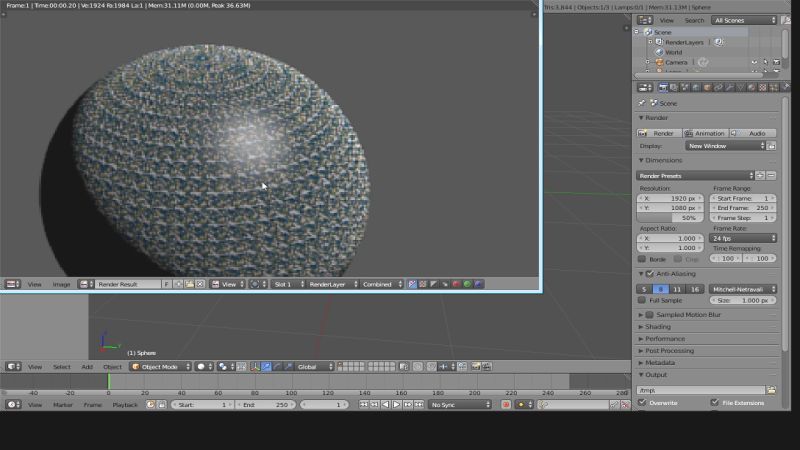Toggle Camera visibility eye in outliner

(x=754, y=62)
